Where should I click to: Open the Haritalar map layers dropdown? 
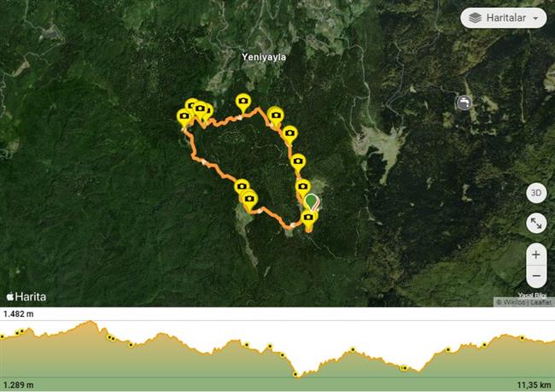point(503,18)
